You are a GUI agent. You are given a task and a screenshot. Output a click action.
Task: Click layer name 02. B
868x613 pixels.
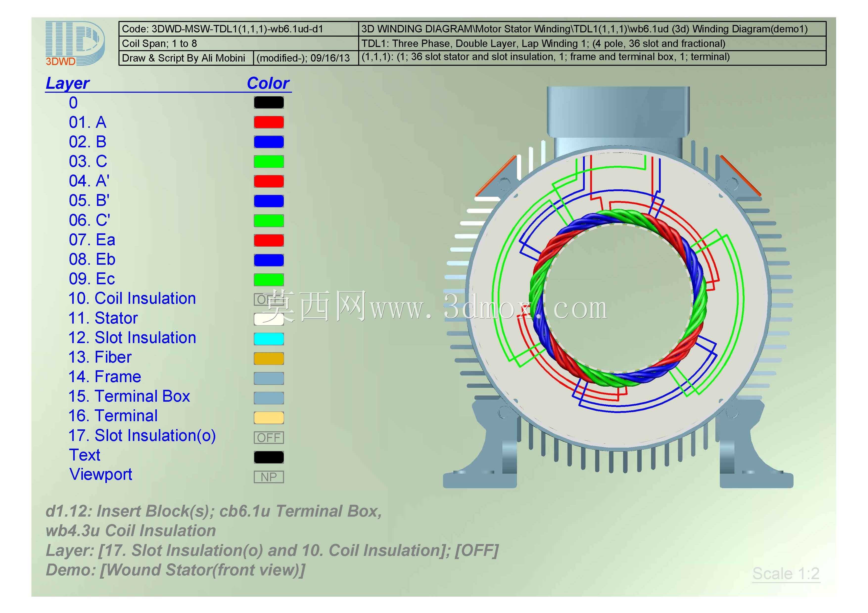[88, 142]
